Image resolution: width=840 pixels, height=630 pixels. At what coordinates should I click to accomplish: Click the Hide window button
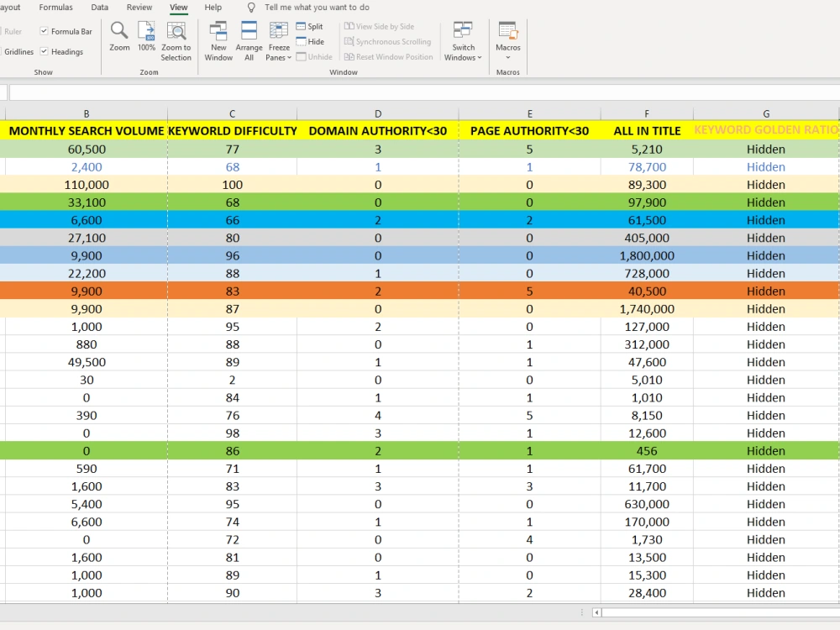click(x=310, y=41)
